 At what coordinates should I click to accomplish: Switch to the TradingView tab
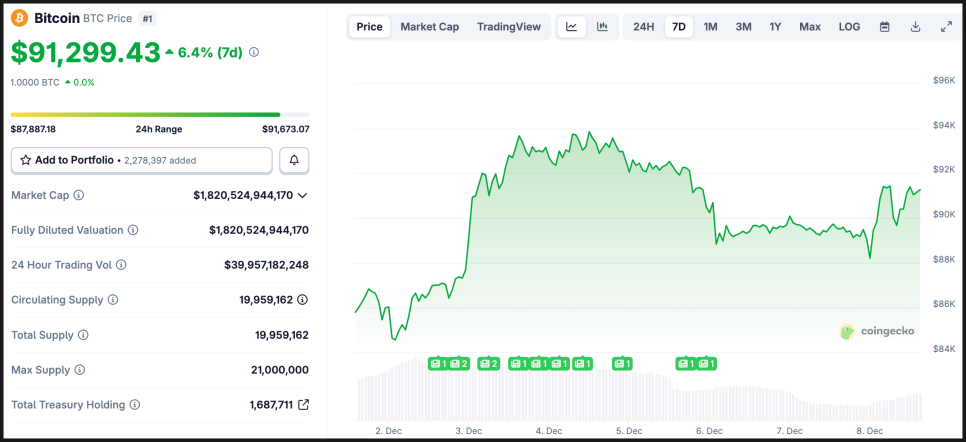[508, 27]
